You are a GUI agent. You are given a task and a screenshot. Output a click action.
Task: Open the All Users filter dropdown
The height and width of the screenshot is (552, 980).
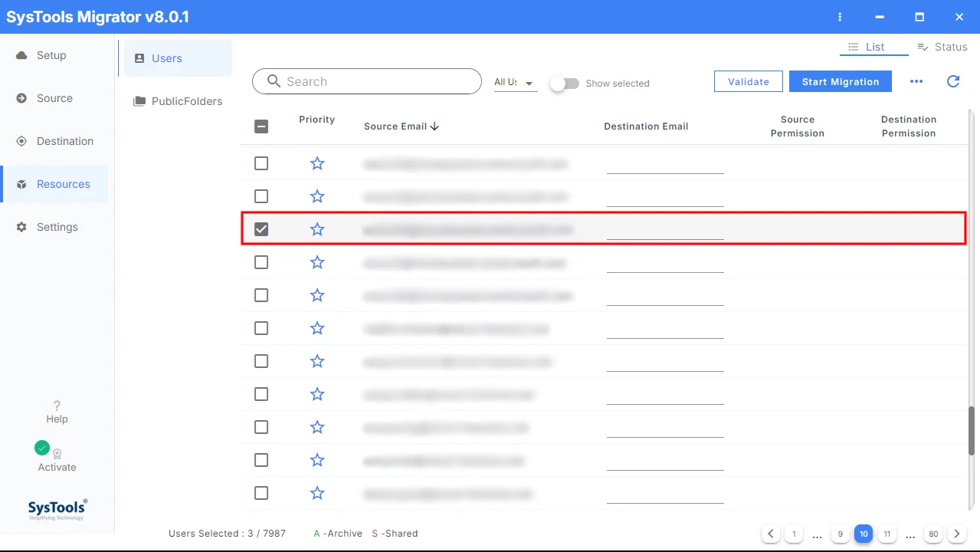pyautogui.click(x=516, y=82)
